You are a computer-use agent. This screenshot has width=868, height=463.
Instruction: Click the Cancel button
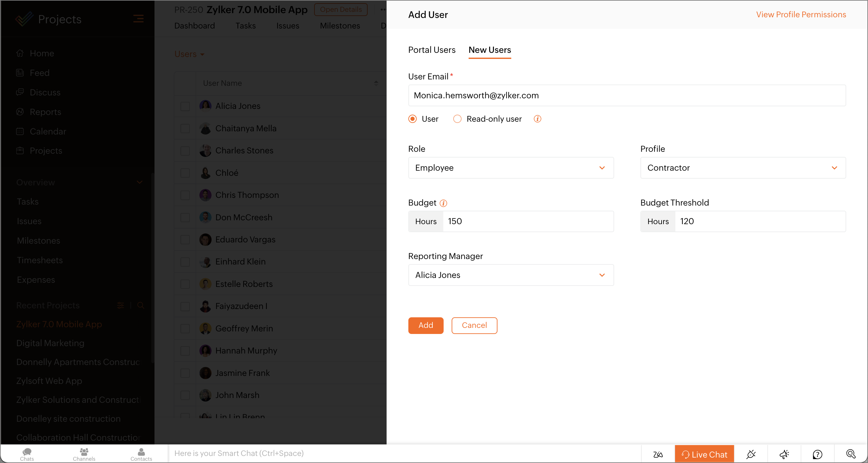point(474,325)
